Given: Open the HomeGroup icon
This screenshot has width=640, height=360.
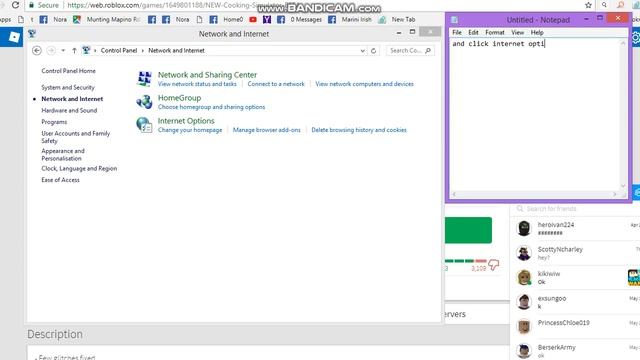Looking at the screenshot, I should pyautogui.click(x=144, y=102).
